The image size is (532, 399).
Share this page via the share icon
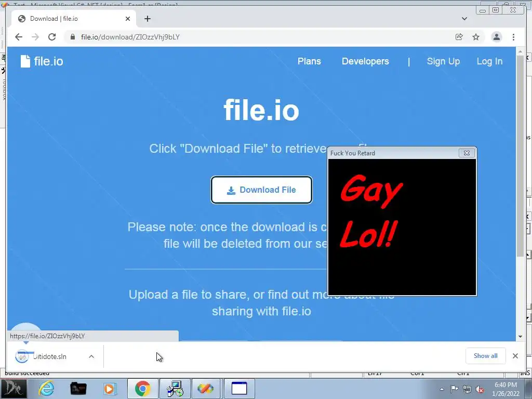click(x=459, y=37)
